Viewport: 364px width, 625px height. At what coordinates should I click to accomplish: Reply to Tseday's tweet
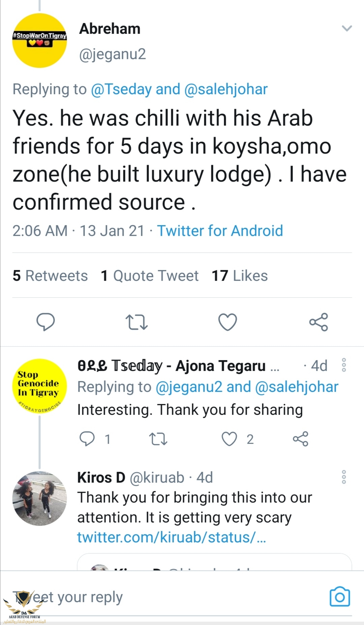tap(87, 439)
